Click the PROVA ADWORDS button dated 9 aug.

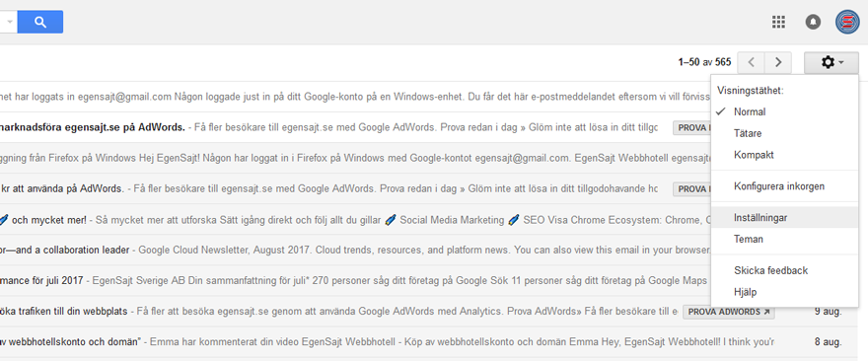tap(729, 312)
